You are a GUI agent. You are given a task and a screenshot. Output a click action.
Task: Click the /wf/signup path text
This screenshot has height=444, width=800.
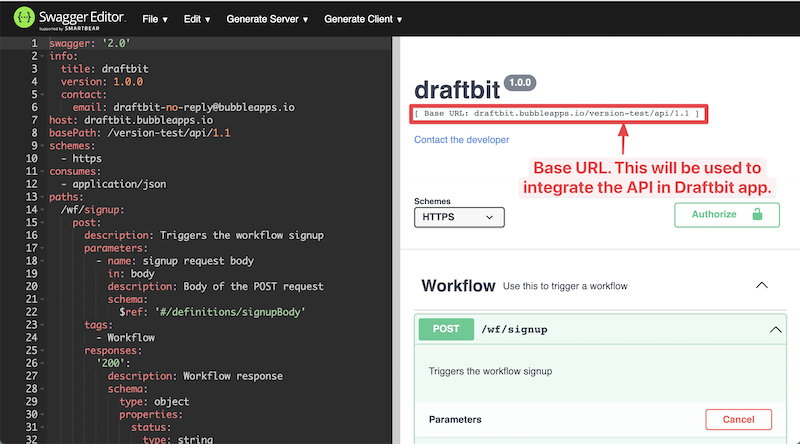pos(514,330)
